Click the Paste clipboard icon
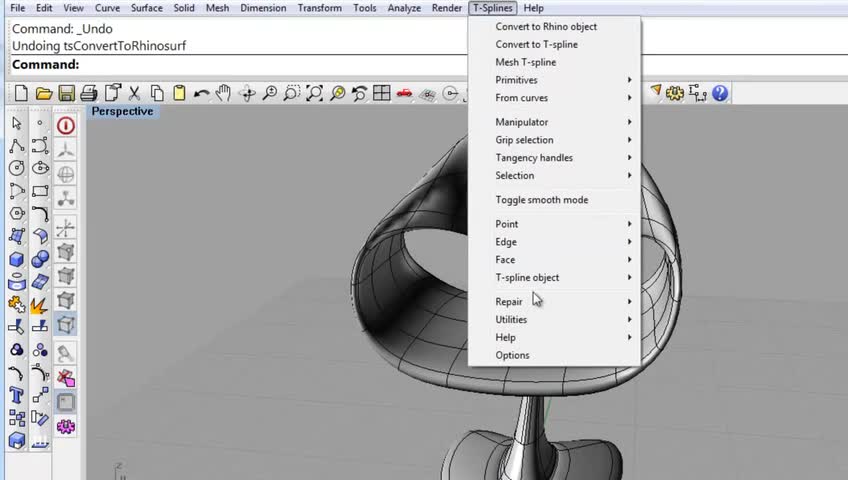 click(x=179, y=93)
